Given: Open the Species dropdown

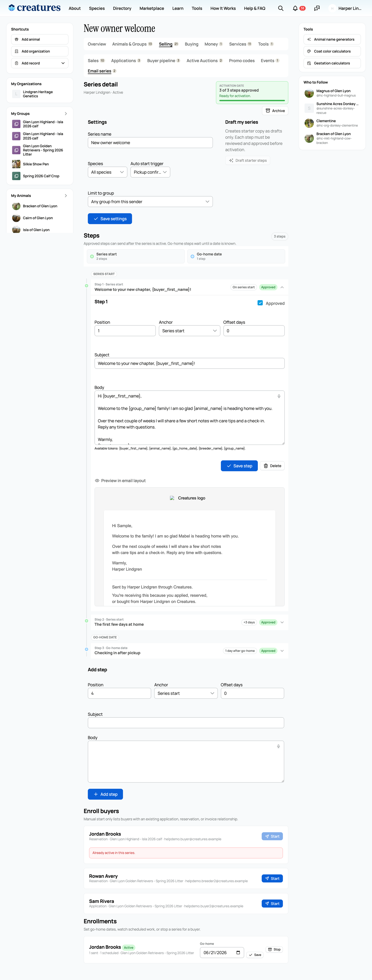Looking at the screenshot, I should coord(108,172).
